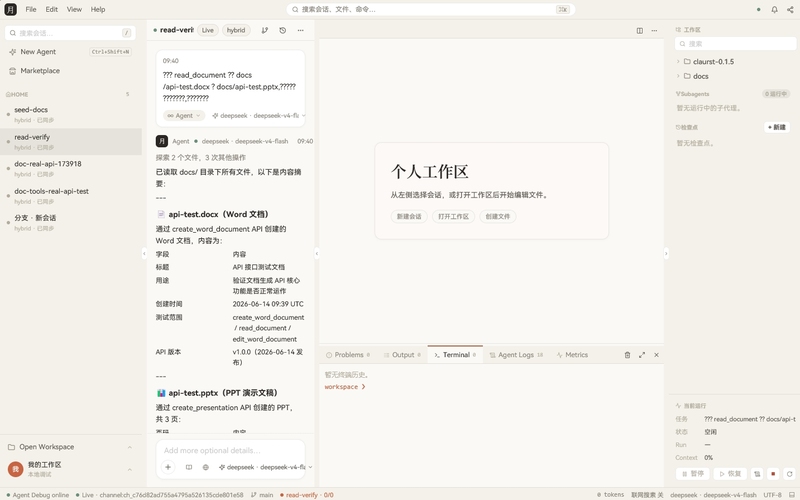
Task: Click the top global search bar
Action: point(431,9)
